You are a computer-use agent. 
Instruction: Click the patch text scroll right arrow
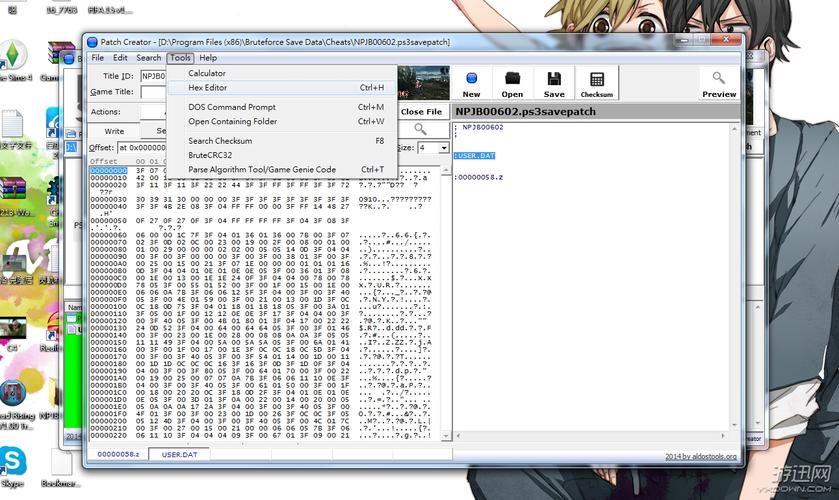pos(723,436)
